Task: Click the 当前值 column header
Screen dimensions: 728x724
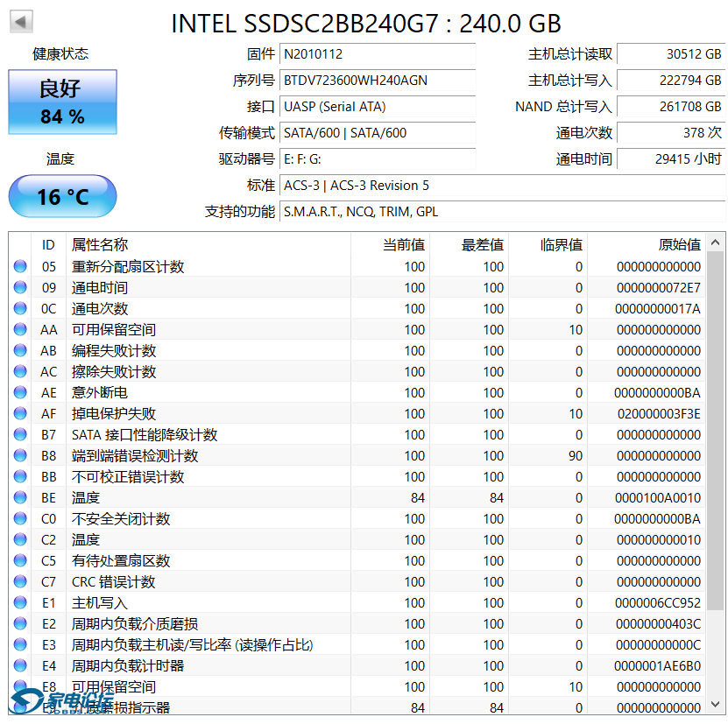Action: pyautogui.click(x=391, y=244)
